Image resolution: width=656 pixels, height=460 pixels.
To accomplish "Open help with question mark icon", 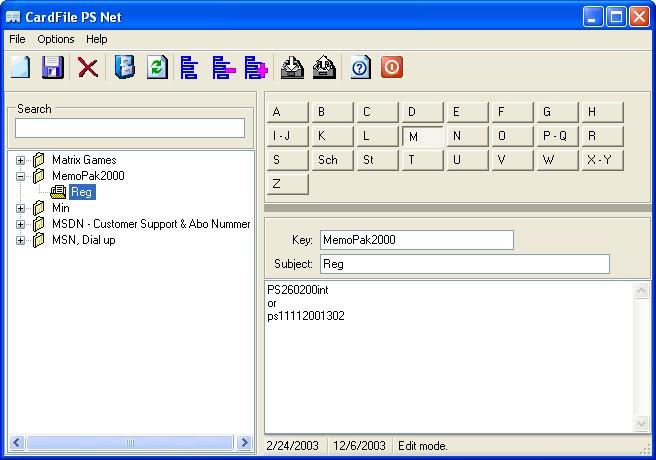I will point(360,67).
